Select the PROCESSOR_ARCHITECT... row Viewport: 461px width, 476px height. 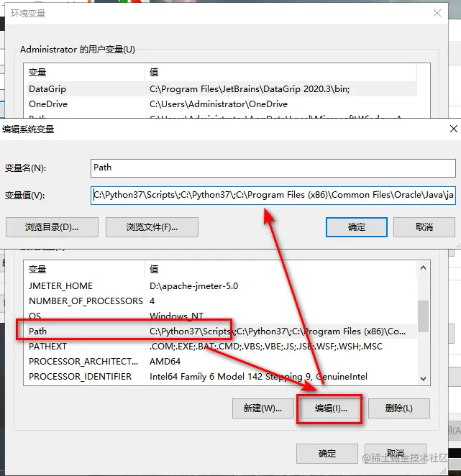(222, 362)
